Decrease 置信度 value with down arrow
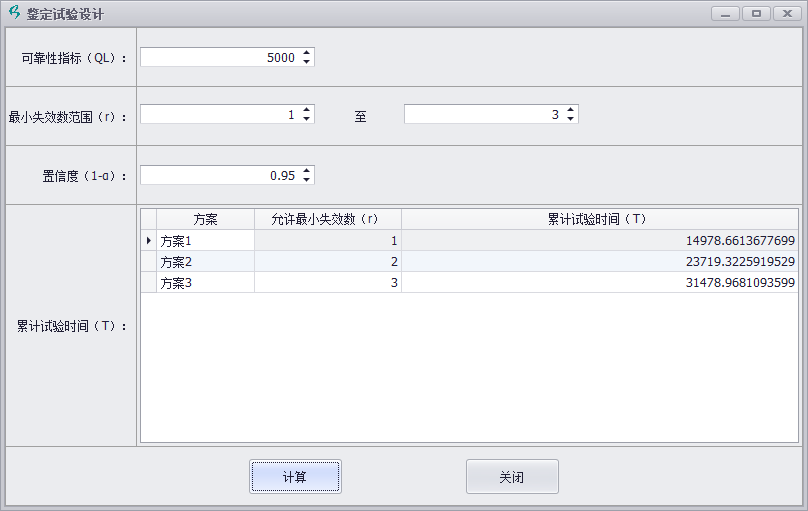Viewport: 808px width, 511px height. click(307, 179)
